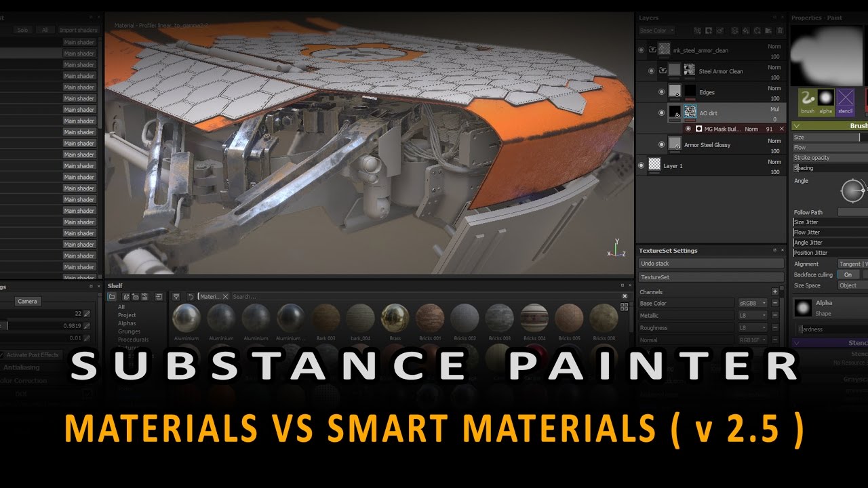Click the add layer stack icon
The image size is (868, 488).
point(735,30)
